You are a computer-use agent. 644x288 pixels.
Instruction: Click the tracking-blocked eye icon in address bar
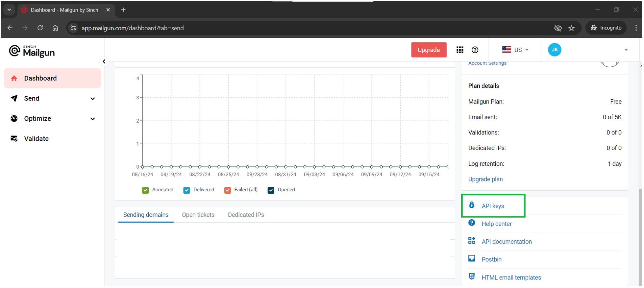tap(558, 28)
